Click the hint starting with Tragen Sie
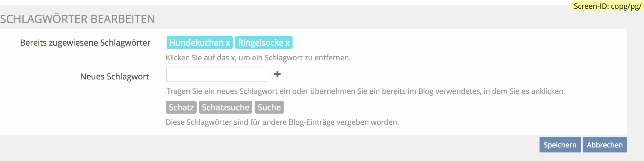This screenshot has height=161, width=644. pyautogui.click(x=366, y=91)
